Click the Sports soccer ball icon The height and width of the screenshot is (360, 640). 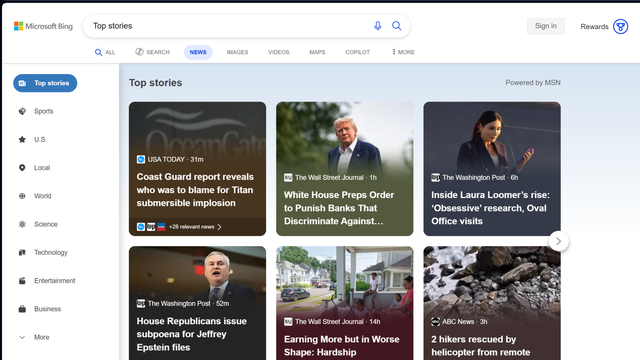tap(22, 111)
